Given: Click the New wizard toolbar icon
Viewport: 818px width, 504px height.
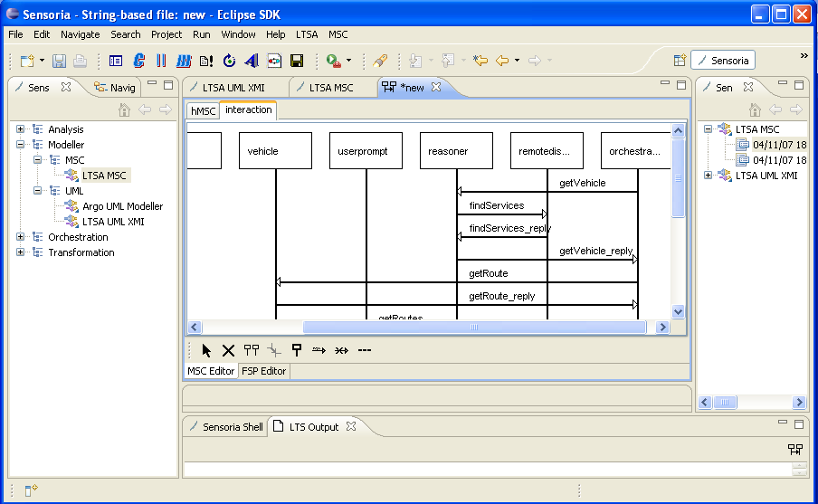Looking at the screenshot, I should point(26,61).
